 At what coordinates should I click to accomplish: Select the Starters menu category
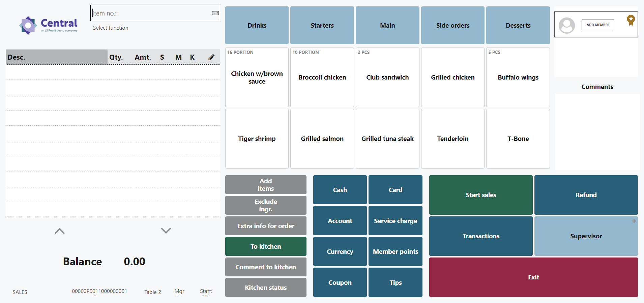[322, 25]
